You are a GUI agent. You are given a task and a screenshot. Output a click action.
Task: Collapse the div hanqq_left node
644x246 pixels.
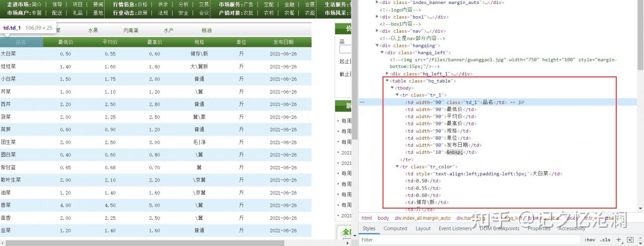(382, 52)
